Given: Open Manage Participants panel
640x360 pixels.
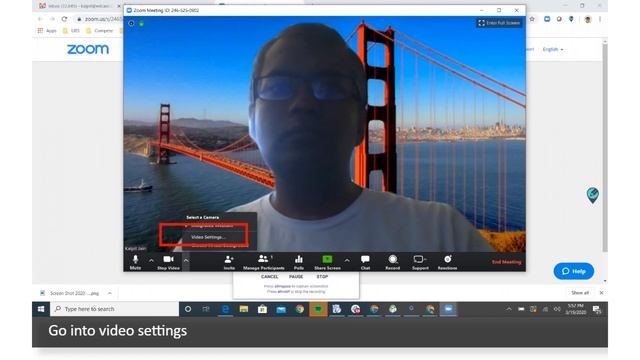Looking at the screenshot, I should pyautogui.click(x=264, y=262).
